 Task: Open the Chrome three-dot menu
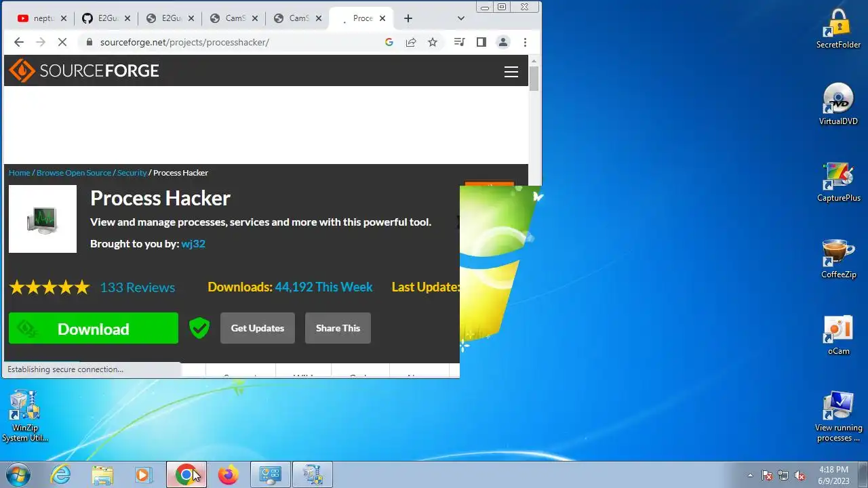[x=525, y=42]
